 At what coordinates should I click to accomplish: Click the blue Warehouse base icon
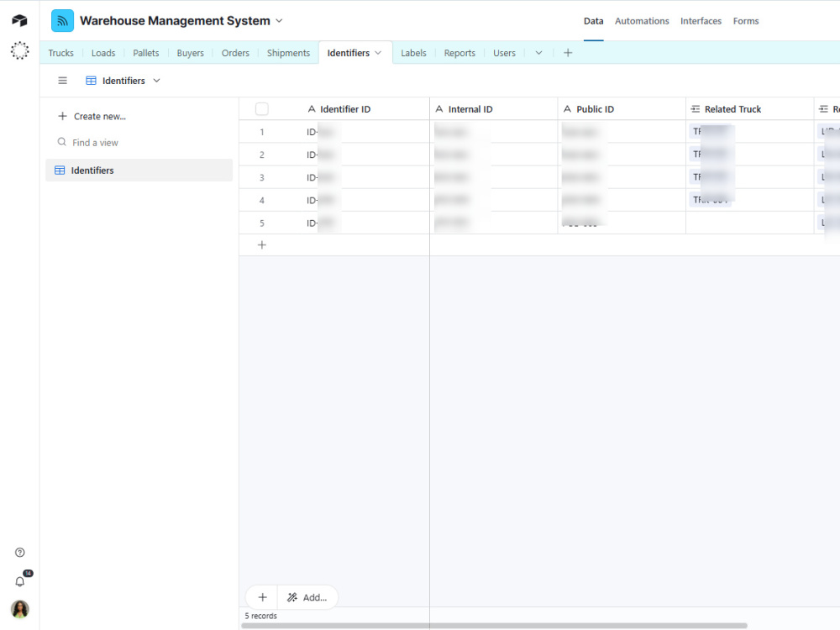coord(63,21)
